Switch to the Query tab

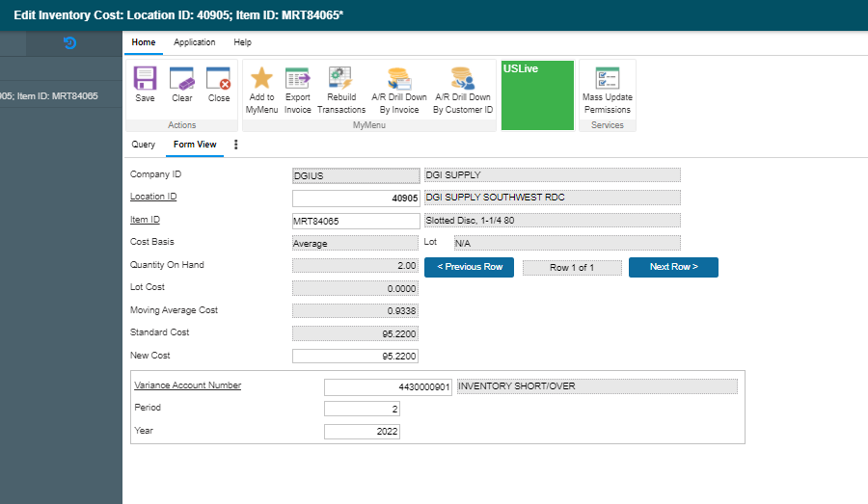point(143,145)
